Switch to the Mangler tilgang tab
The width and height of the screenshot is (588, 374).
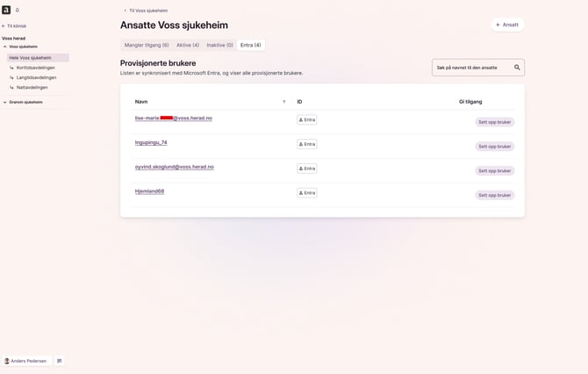coord(147,45)
